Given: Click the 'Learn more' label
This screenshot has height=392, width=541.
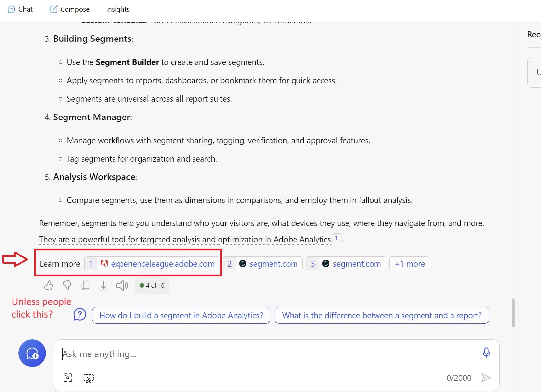Looking at the screenshot, I should [60, 264].
